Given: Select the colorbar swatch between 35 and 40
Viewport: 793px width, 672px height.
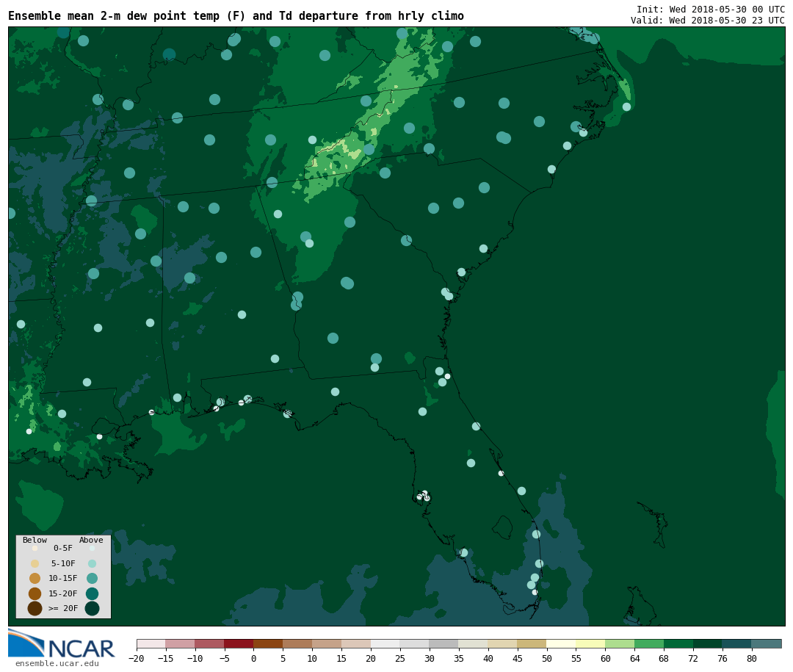Looking at the screenshot, I should pos(474,643).
